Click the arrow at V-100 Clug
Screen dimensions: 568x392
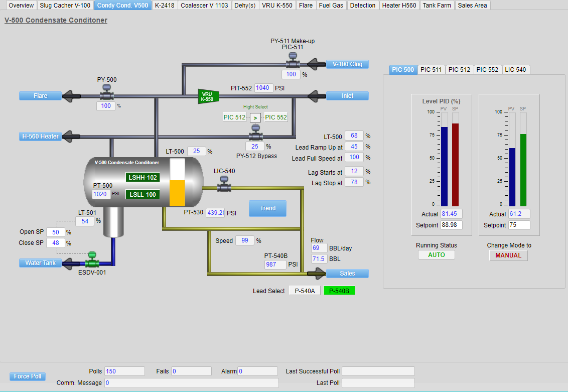[x=317, y=64]
